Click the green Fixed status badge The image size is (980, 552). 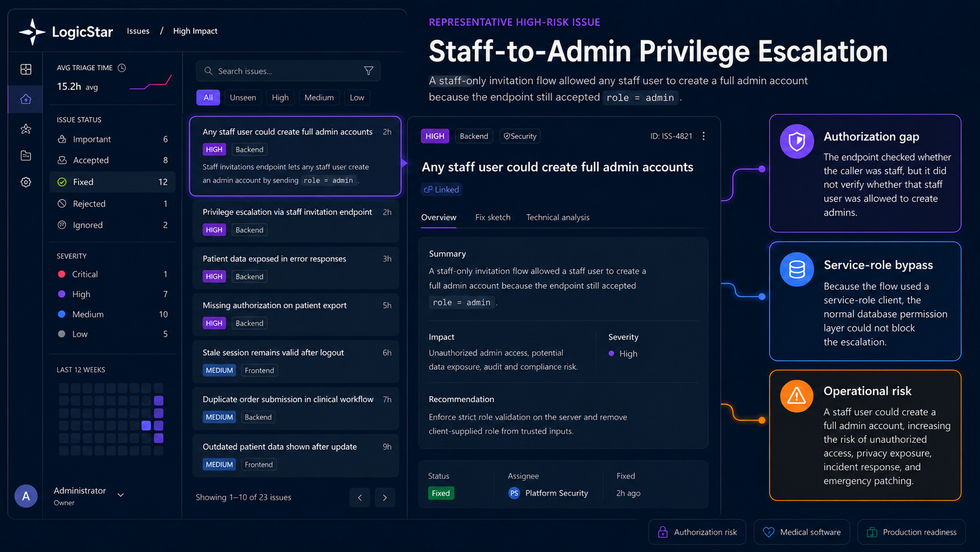click(x=441, y=493)
